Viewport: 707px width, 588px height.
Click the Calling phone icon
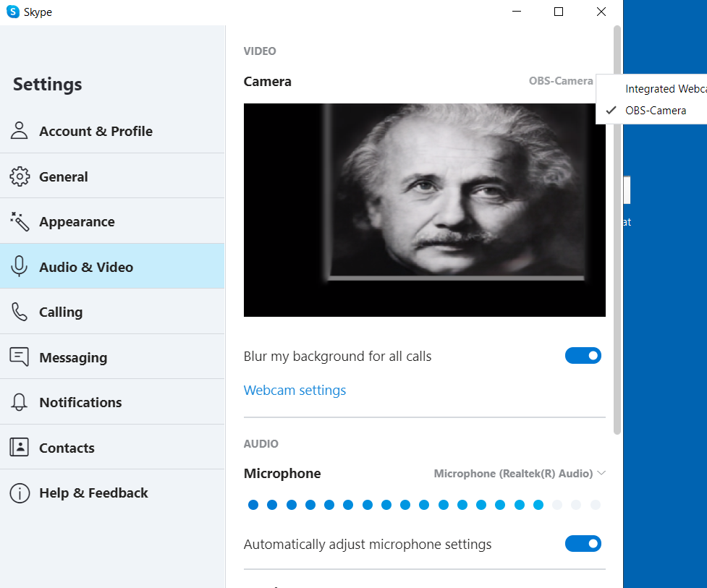coord(20,312)
